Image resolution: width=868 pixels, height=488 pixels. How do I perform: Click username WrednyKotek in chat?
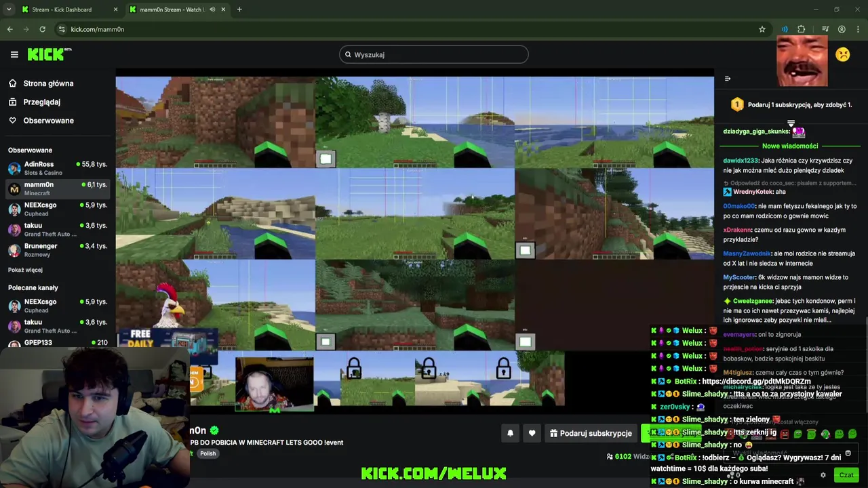click(x=753, y=192)
